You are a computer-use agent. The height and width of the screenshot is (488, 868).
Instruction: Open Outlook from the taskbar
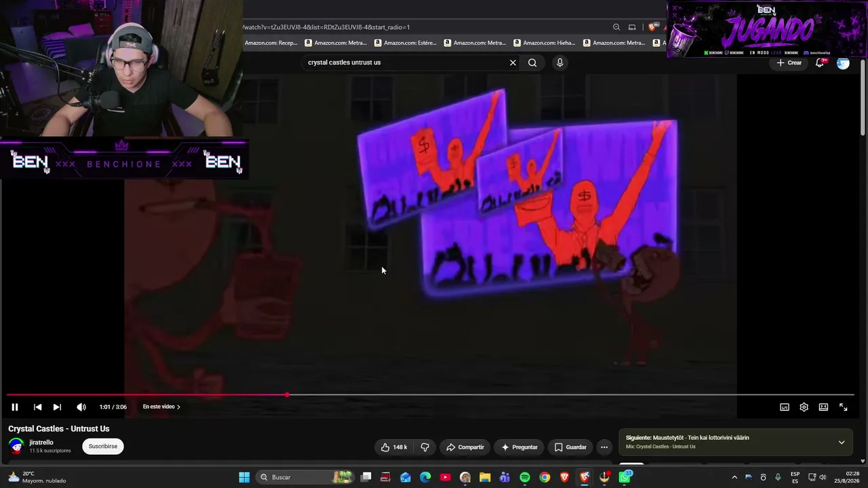tap(406, 477)
